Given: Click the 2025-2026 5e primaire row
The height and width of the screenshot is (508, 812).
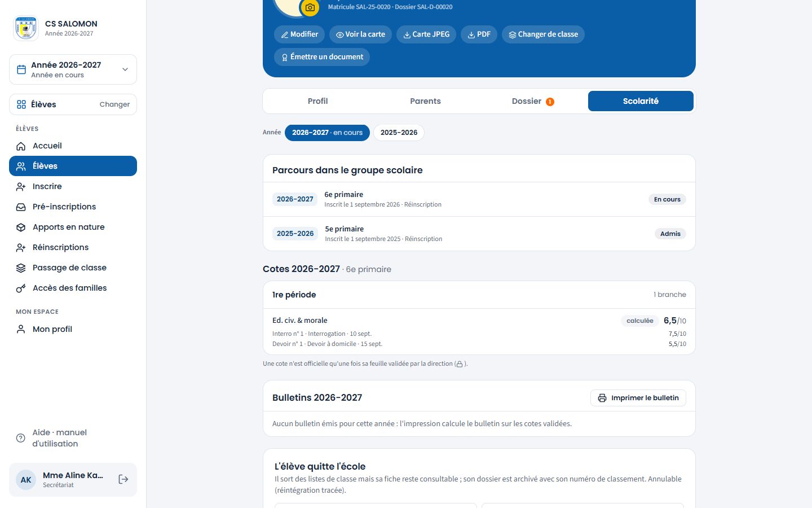Looking at the screenshot, I should pyautogui.click(x=479, y=234).
